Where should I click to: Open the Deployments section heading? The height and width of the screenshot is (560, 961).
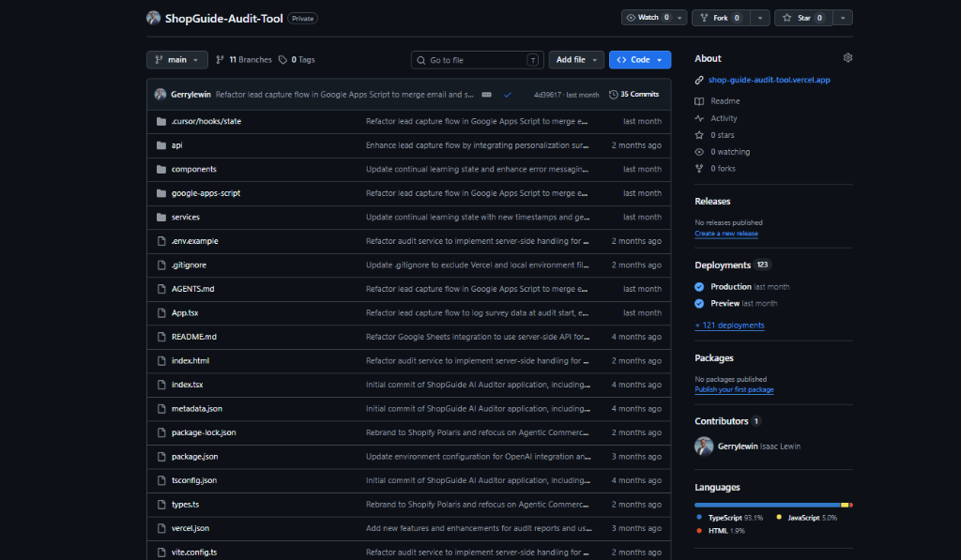tap(723, 265)
